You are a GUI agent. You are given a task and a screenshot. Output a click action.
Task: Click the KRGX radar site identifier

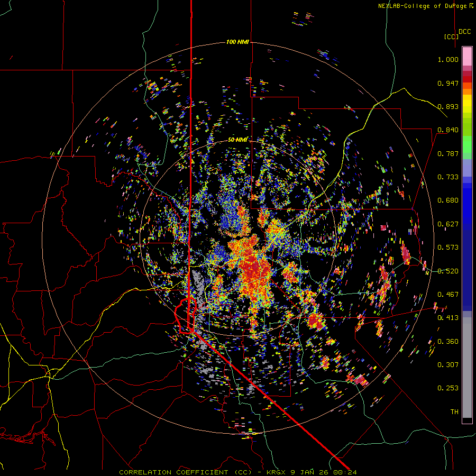click(x=276, y=472)
